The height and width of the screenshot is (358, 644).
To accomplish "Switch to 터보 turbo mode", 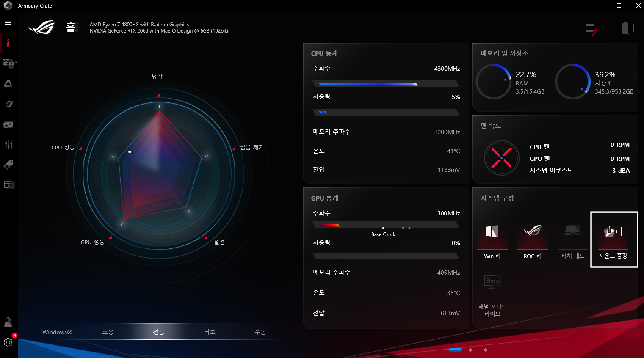I will click(210, 332).
